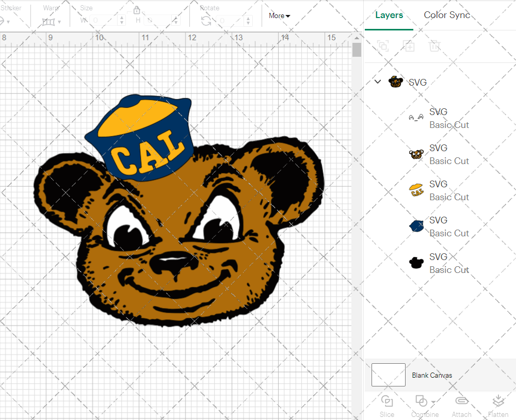Viewport: 516px width, 420px height.
Task: Select the Warp tool icon
Action: point(50,21)
